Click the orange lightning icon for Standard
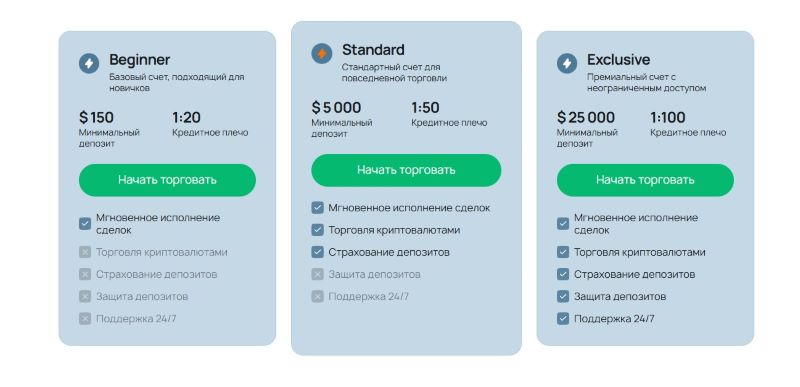 click(x=321, y=54)
